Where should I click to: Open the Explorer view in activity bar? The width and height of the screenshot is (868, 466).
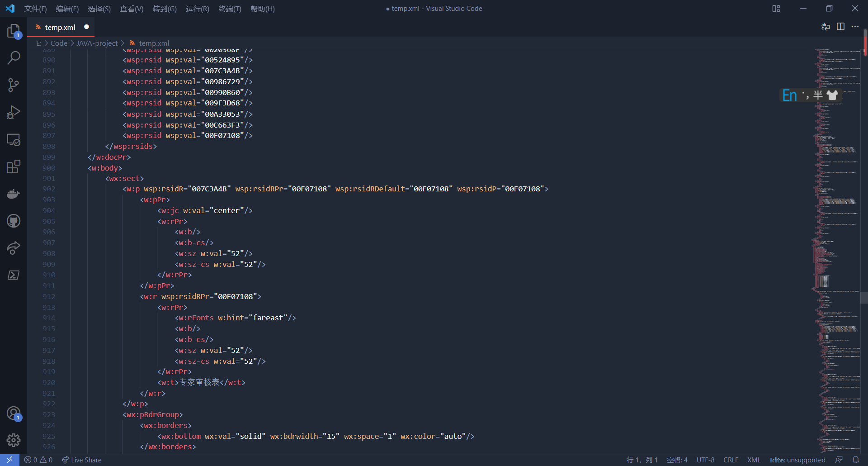tap(14, 31)
